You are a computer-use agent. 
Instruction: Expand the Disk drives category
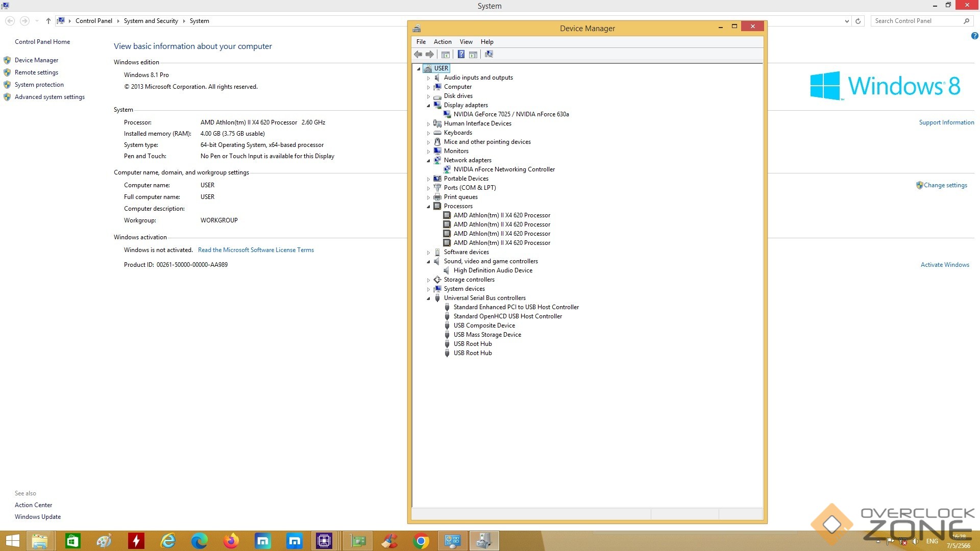coord(428,96)
